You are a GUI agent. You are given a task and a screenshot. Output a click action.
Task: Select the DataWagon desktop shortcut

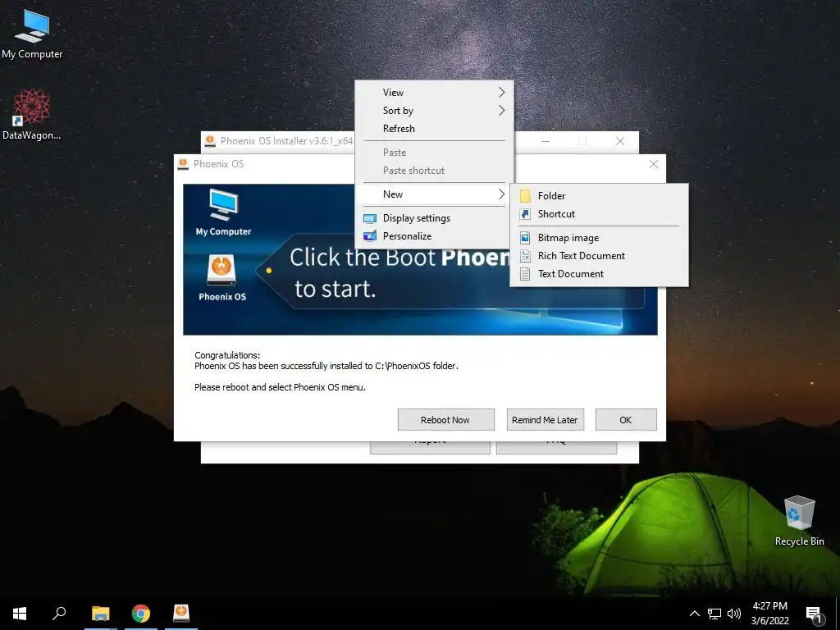pyautogui.click(x=31, y=115)
